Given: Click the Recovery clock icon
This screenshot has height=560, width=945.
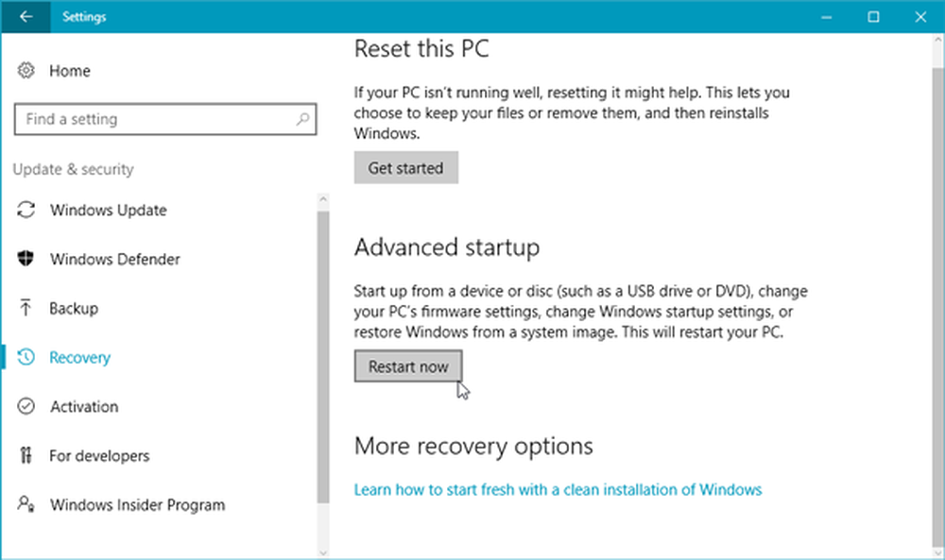Looking at the screenshot, I should (26, 357).
